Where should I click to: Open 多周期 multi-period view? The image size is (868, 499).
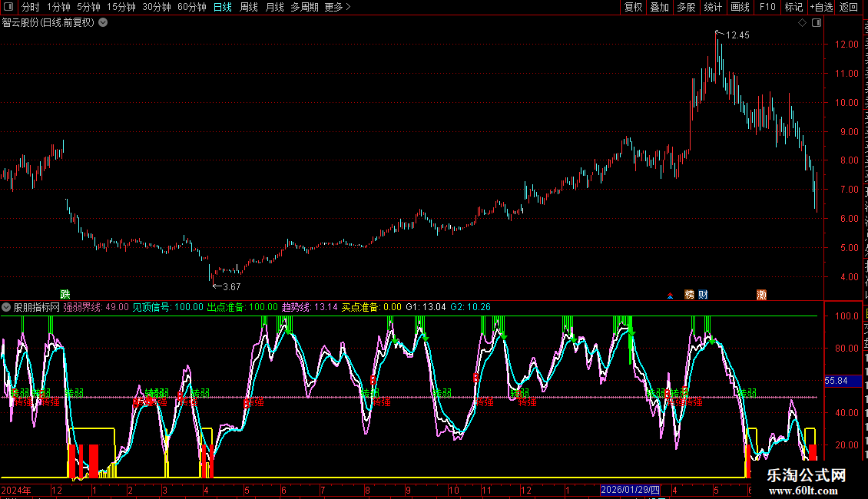(x=304, y=7)
